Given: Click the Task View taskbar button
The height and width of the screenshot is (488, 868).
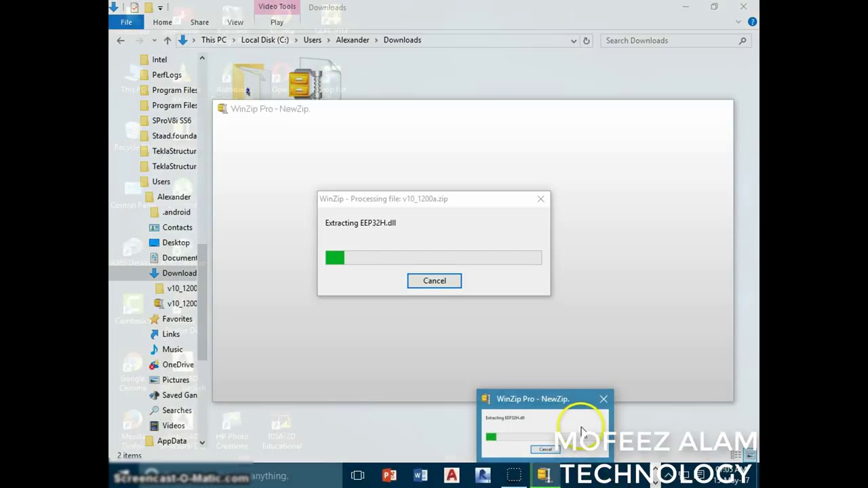Looking at the screenshot, I should tap(357, 475).
